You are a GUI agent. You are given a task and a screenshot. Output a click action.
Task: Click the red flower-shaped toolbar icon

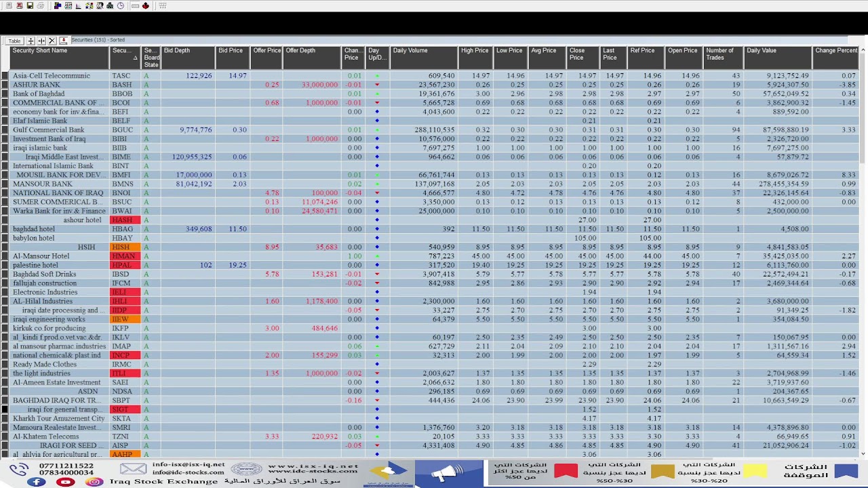click(146, 5)
